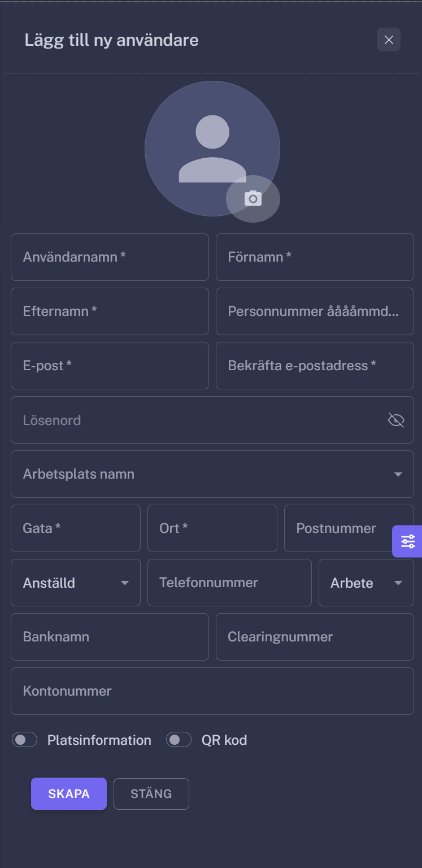422x868 pixels.
Task: Enable the Platsinformation toggle
Action: [24, 739]
